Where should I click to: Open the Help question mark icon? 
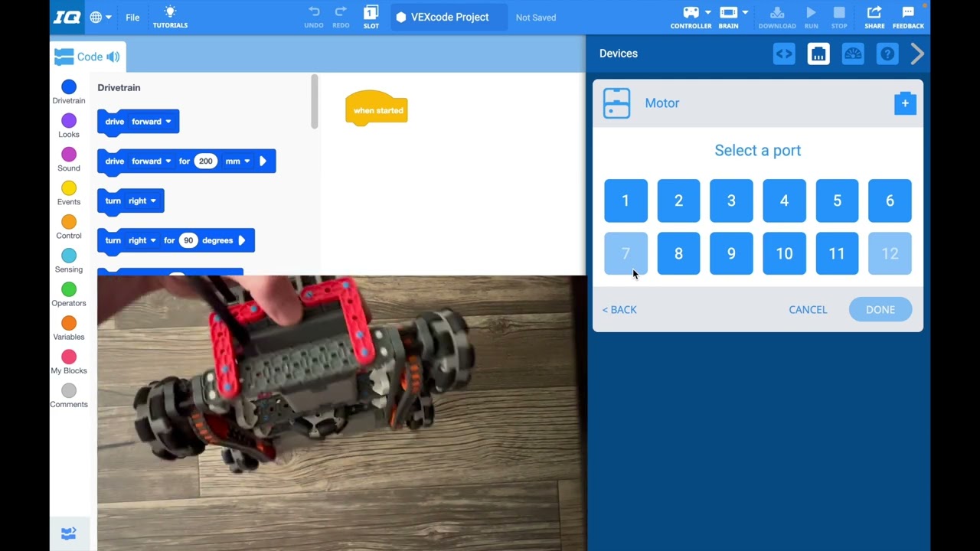pyautogui.click(x=887, y=54)
